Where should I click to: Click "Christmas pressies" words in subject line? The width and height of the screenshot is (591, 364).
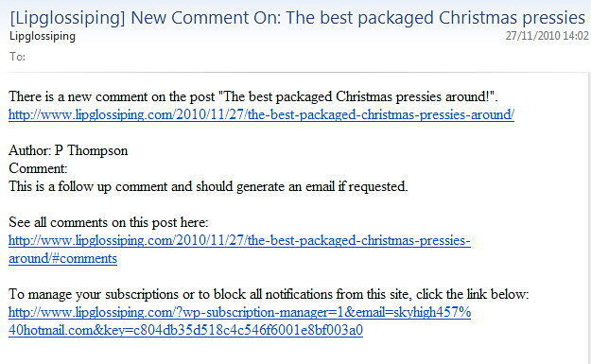pyautogui.click(x=512, y=19)
